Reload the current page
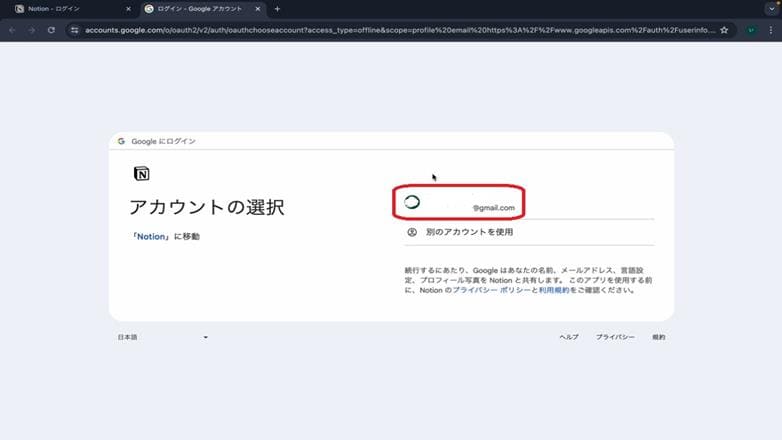 click(x=51, y=30)
